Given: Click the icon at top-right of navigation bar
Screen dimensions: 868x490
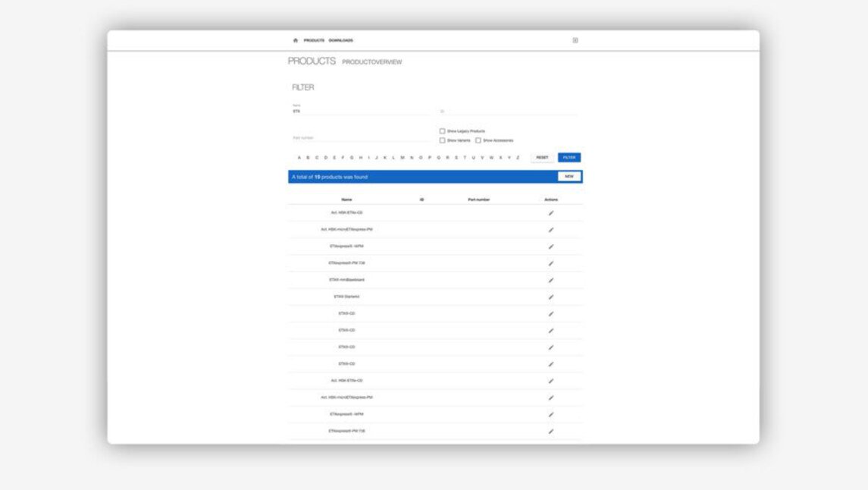Looking at the screenshot, I should click(575, 40).
